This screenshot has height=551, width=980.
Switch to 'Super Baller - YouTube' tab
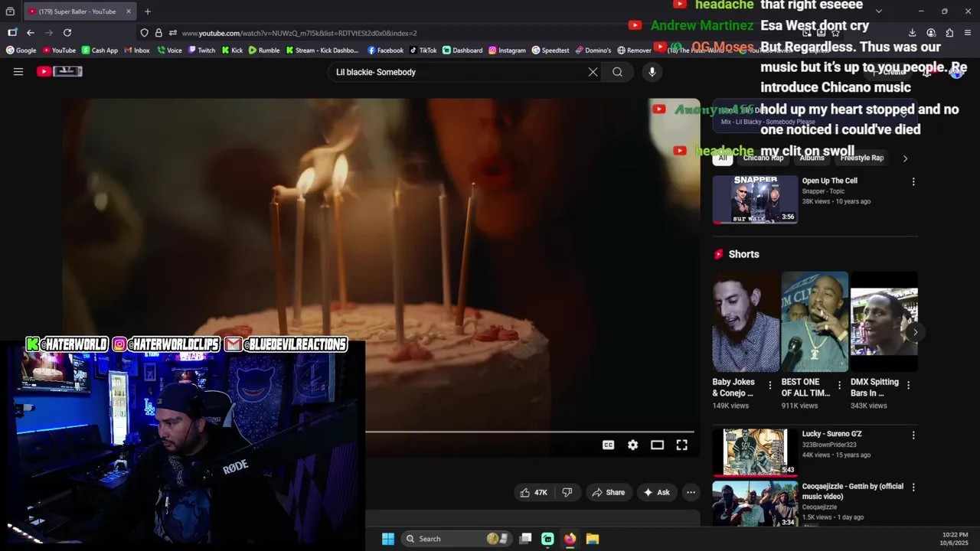click(x=78, y=11)
